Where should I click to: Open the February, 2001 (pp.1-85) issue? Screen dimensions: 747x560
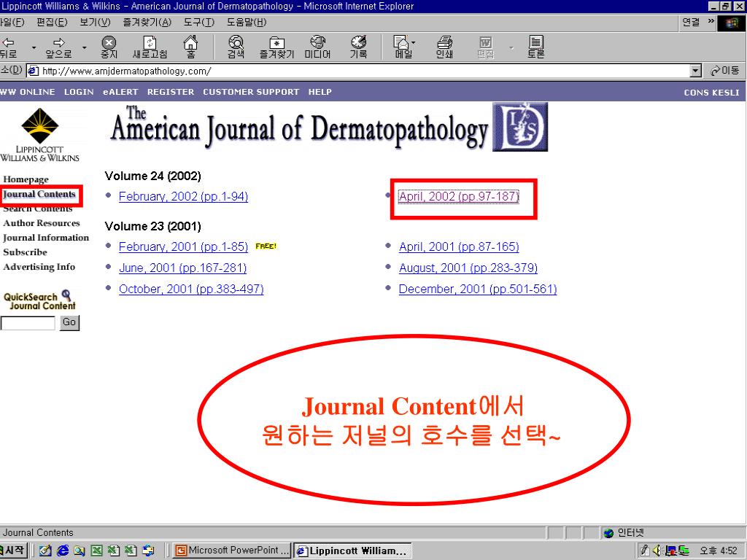tap(183, 246)
